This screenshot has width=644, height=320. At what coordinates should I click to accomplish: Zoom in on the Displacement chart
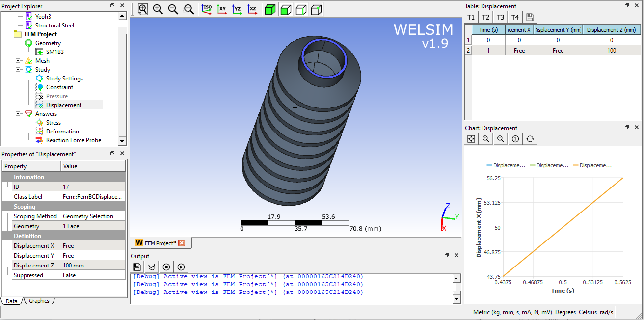click(486, 139)
